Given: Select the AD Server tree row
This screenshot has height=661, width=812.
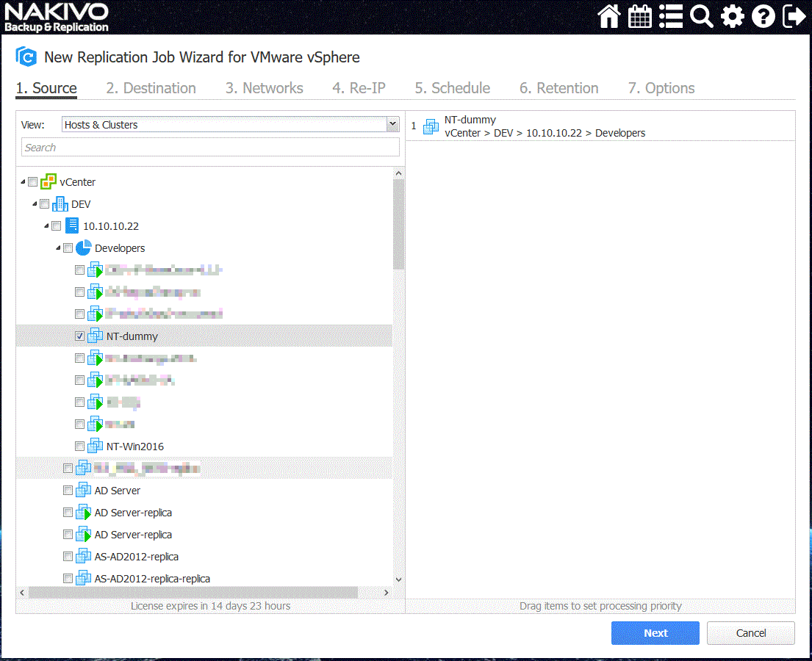Looking at the screenshot, I should point(204,490).
